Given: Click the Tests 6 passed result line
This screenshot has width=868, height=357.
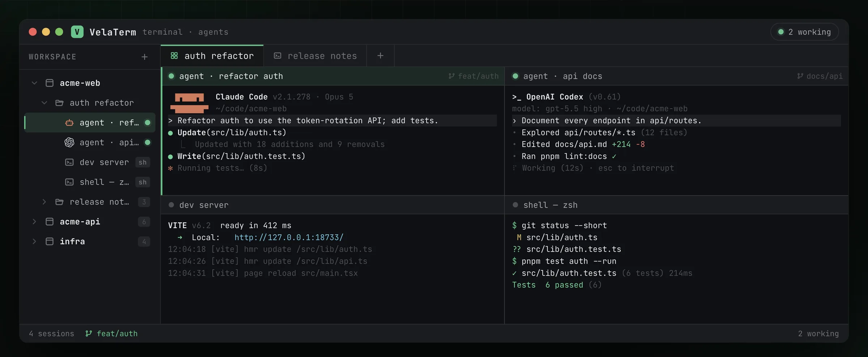Looking at the screenshot, I should click(x=557, y=285).
